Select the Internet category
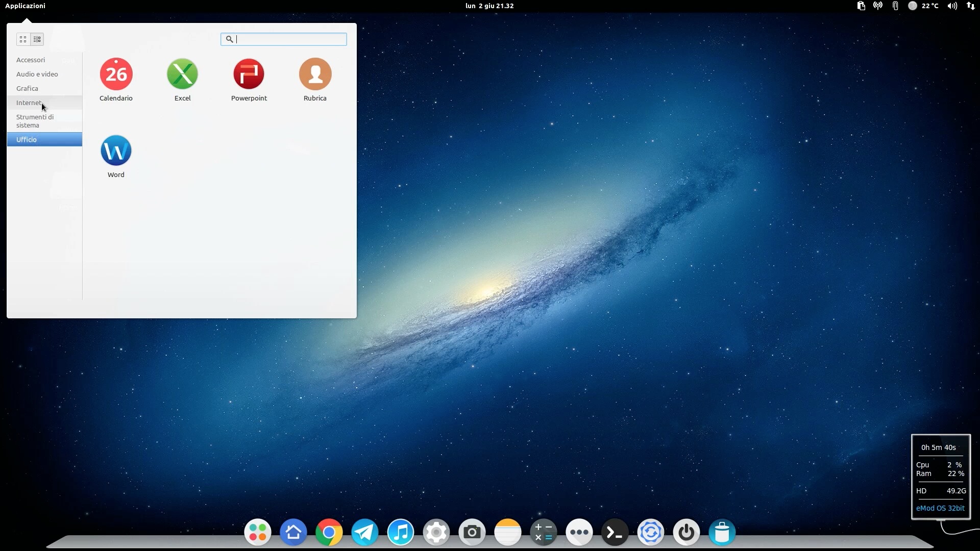 (x=44, y=103)
